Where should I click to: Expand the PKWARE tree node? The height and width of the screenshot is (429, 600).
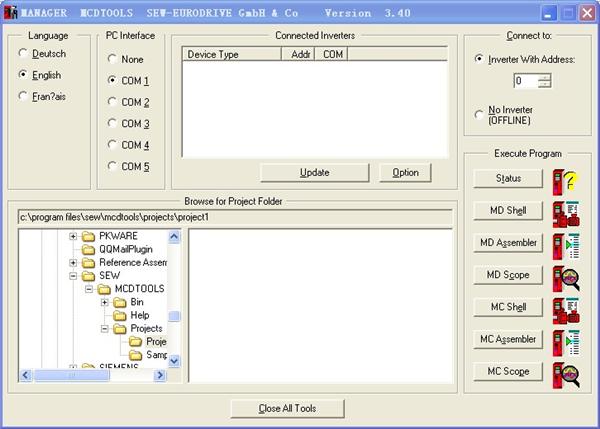[73, 237]
